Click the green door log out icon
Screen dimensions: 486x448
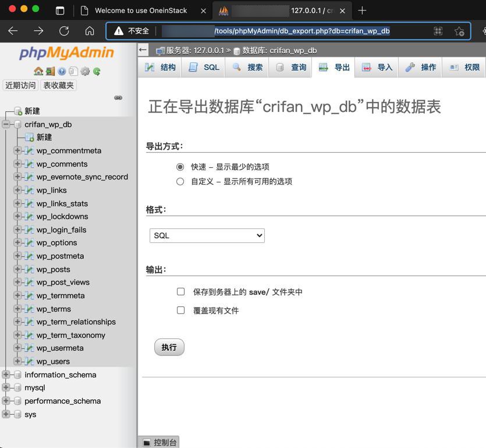50,71
